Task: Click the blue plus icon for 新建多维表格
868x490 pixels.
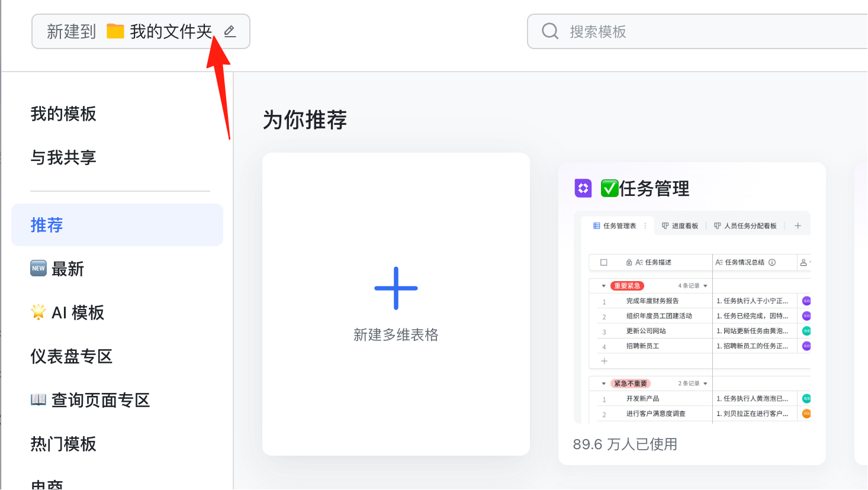Action: [396, 288]
